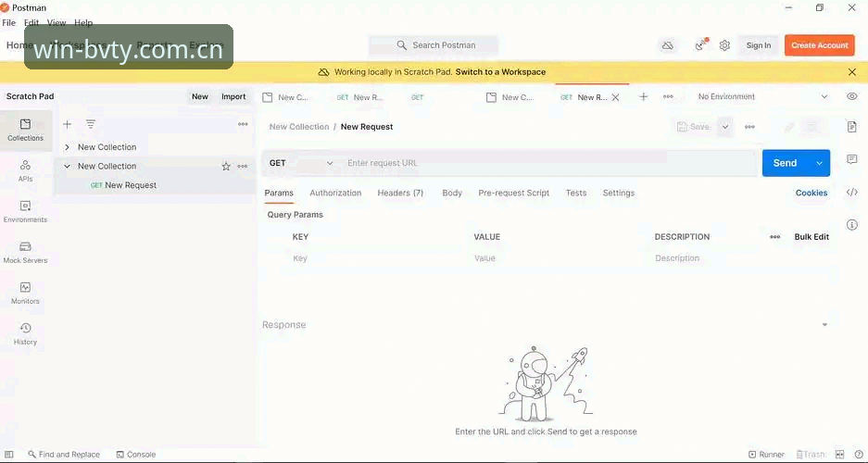Collapse the Response pane arrow

(824, 325)
